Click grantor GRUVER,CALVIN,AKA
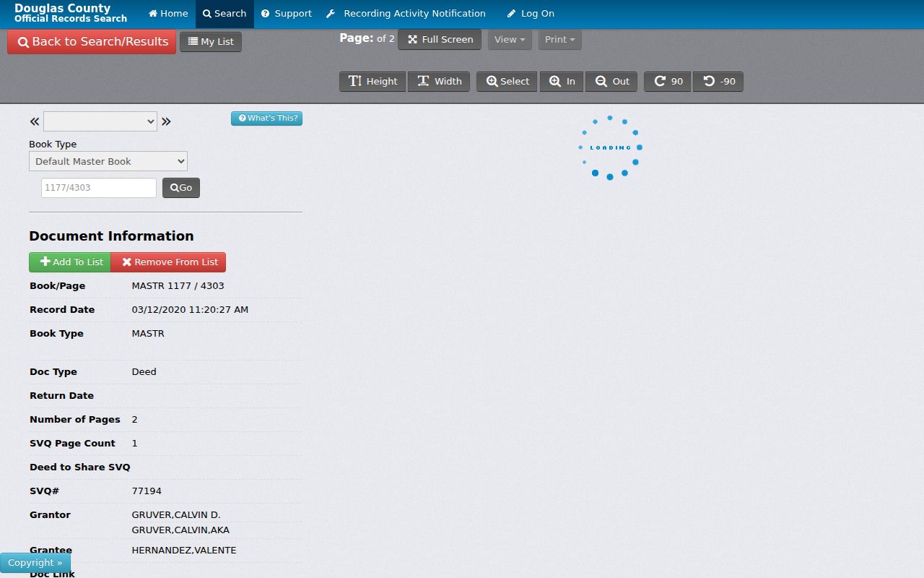Image resolution: width=924 pixels, height=578 pixels. click(x=180, y=530)
